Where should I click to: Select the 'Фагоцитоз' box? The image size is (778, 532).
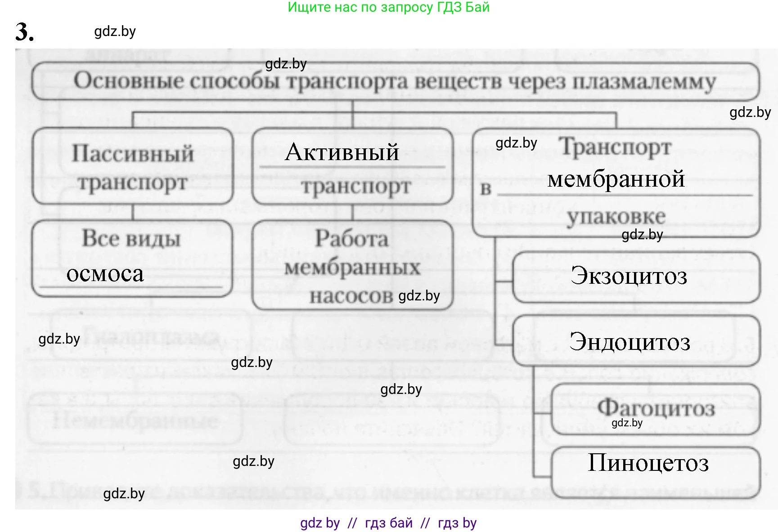point(655,408)
